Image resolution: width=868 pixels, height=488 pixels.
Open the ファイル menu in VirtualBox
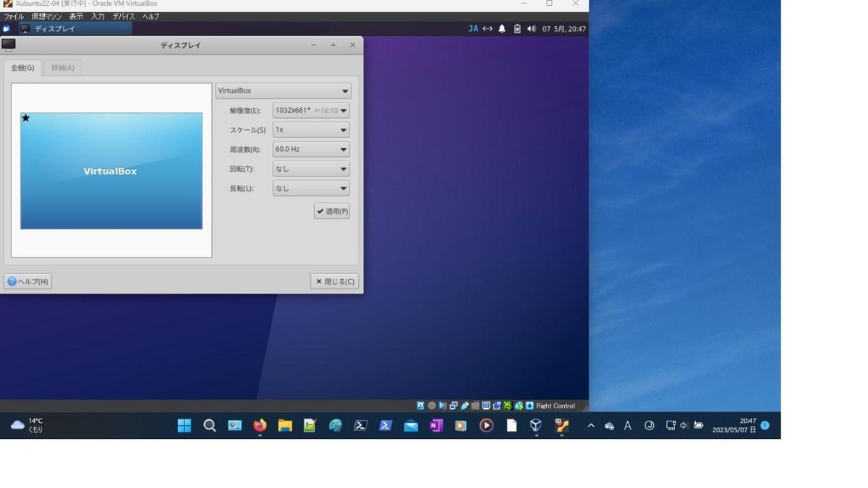click(x=14, y=16)
